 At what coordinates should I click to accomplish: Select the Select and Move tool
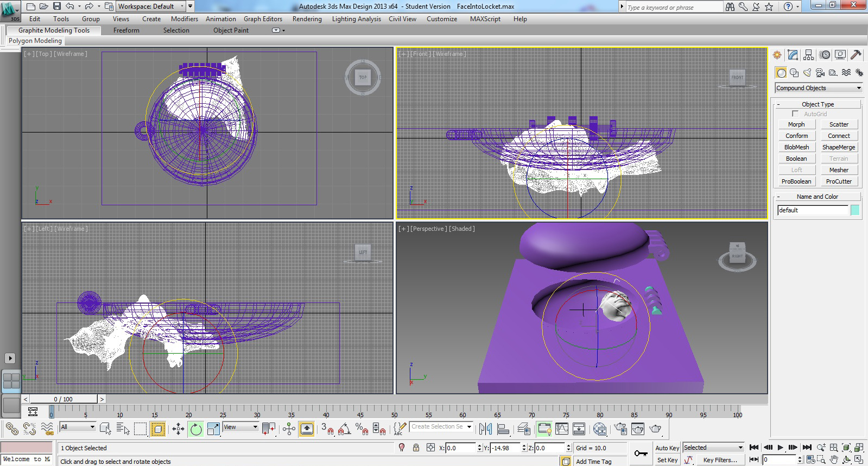(x=178, y=429)
